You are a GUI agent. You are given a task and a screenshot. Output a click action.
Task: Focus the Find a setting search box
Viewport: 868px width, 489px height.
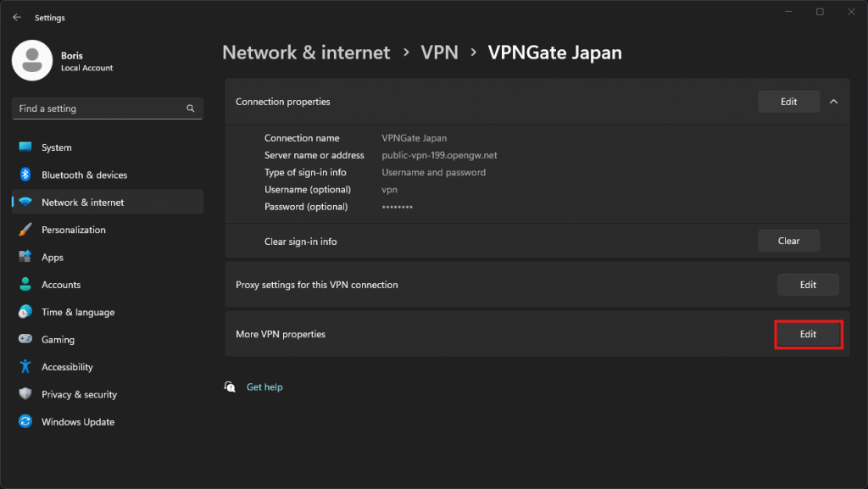tap(97, 108)
